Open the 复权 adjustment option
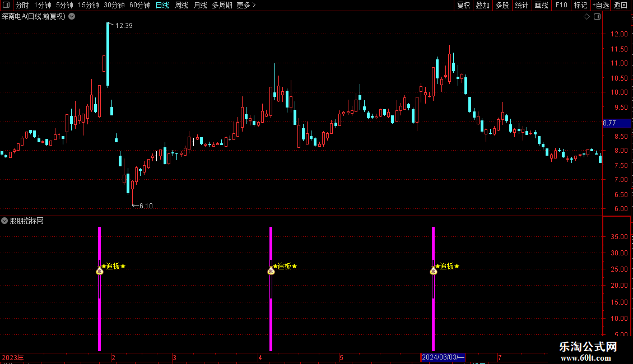 463,5
